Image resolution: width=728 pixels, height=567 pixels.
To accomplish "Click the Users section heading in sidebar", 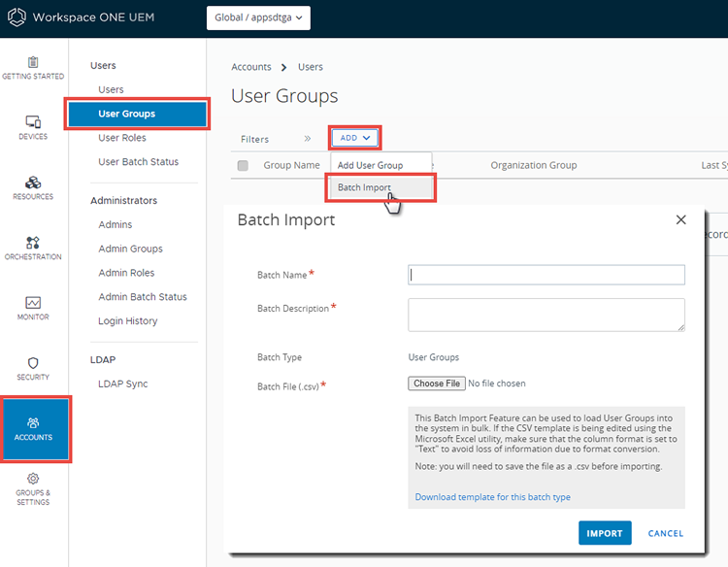I will pos(103,65).
